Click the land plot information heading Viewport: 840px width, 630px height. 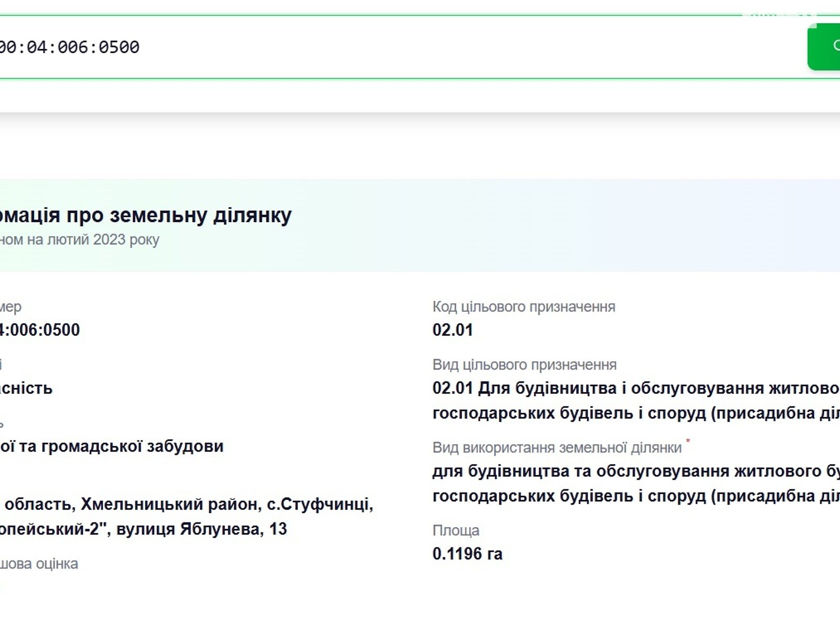[x=146, y=215]
